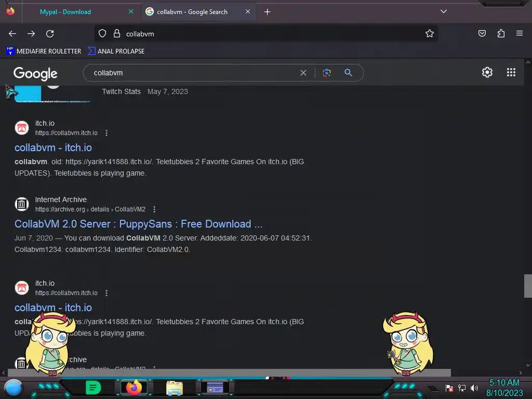Show site security lock information

click(x=117, y=34)
